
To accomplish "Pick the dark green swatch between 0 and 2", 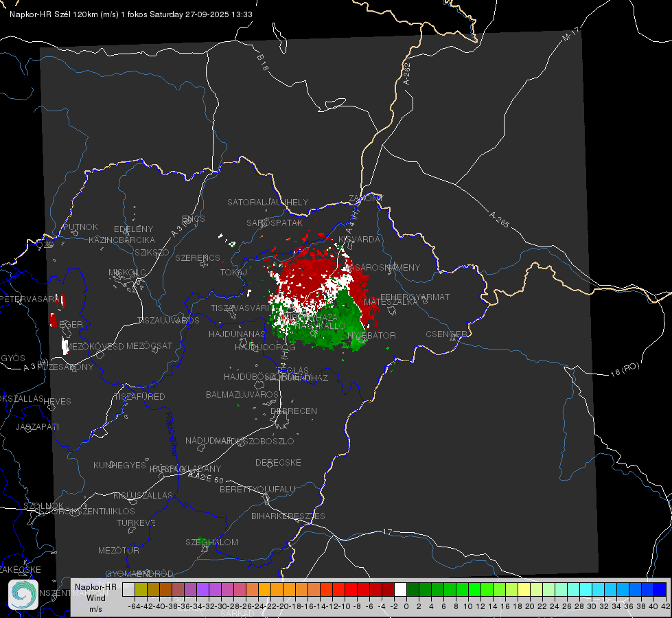I will (413, 589).
